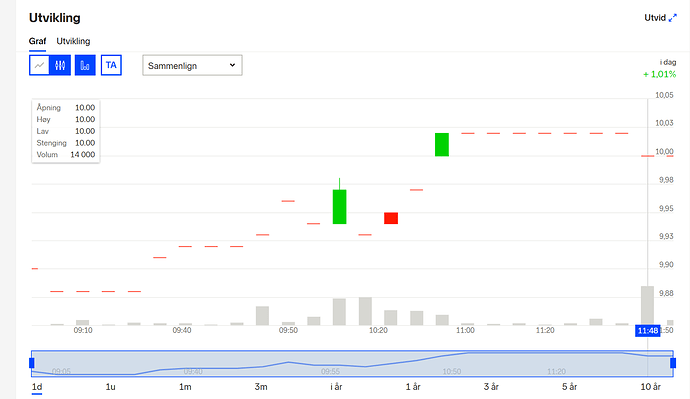
Task: Select the Graf tab
Action: click(x=37, y=41)
